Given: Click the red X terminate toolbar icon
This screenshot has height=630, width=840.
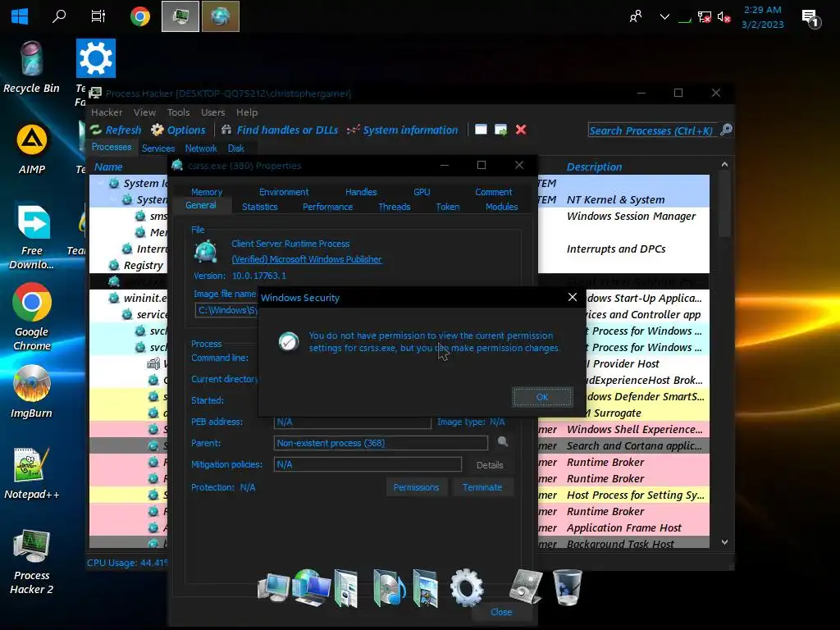Looking at the screenshot, I should [521, 130].
